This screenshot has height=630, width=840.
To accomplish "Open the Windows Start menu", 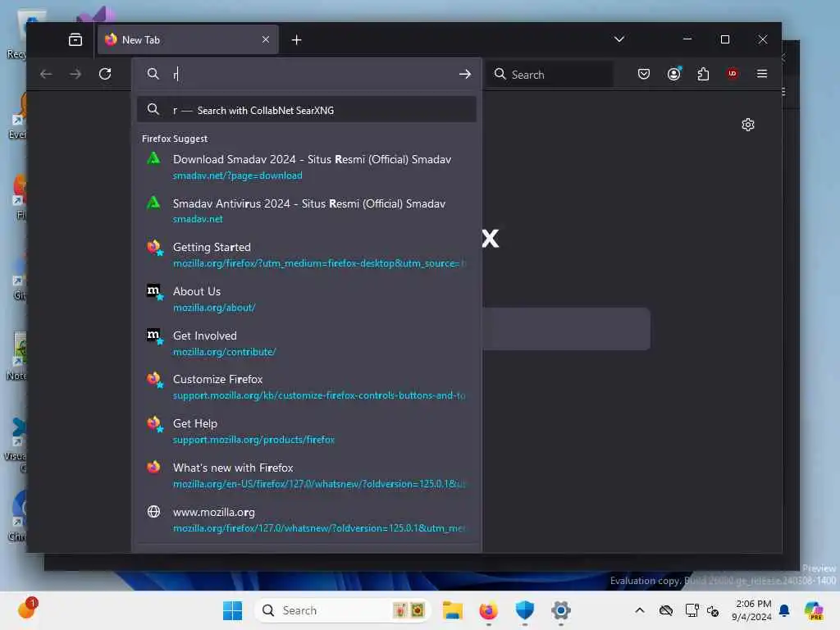I will click(x=232, y=610).
